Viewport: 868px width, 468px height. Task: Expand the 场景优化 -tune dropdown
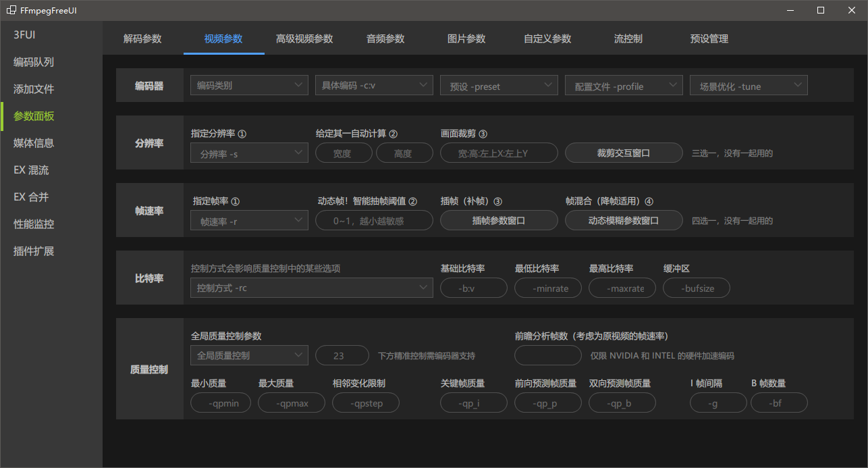(749, 85)
